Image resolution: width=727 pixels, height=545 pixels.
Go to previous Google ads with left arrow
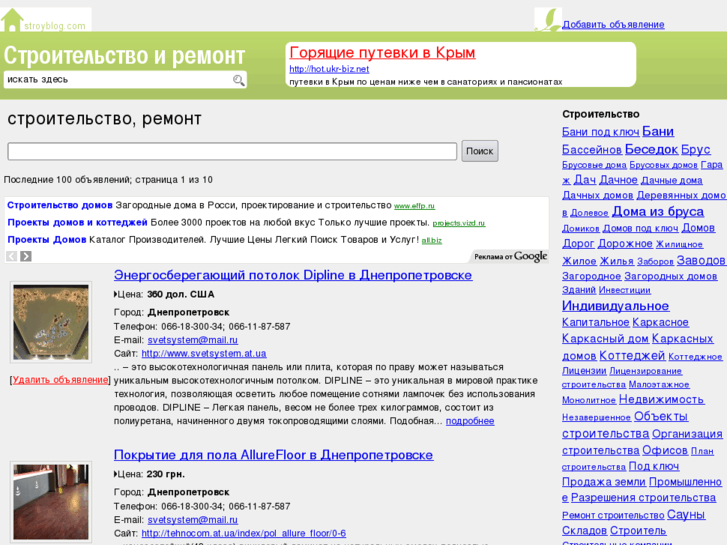point(12,256)
